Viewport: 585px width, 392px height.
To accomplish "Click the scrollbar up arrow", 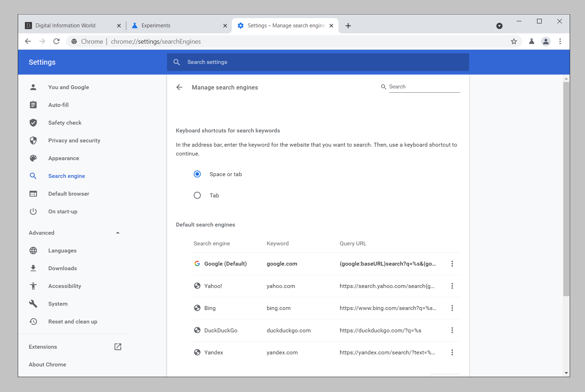I will click(566, 78).
